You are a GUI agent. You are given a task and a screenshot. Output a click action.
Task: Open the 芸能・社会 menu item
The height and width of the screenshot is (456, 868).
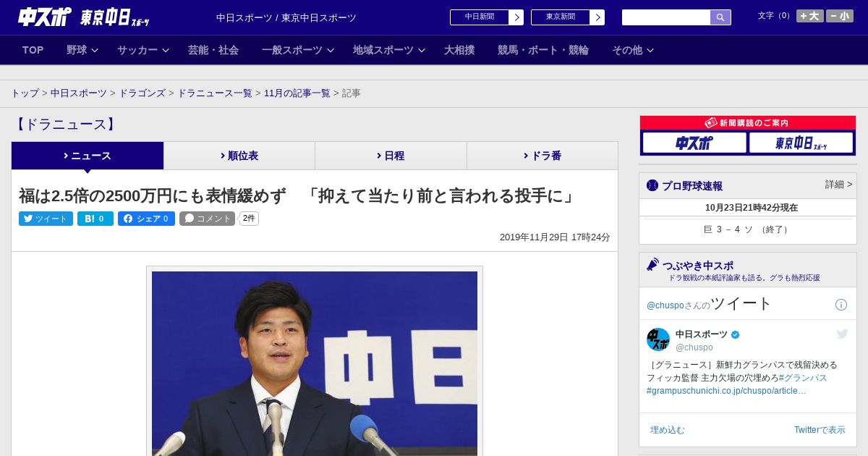point(213,50)
